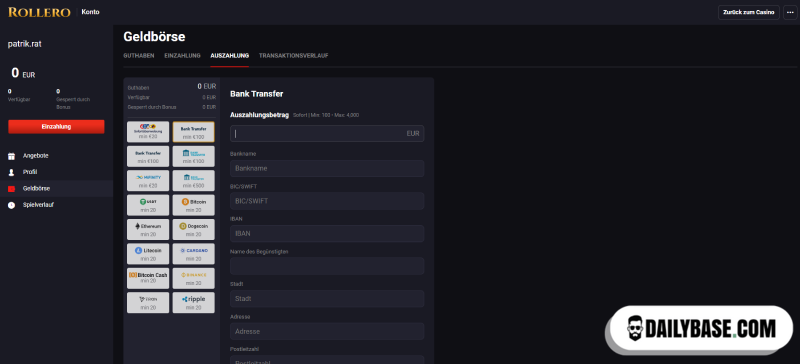Open the three-dots more menu
Screen dimensions: 800x364
pos(790,12)
